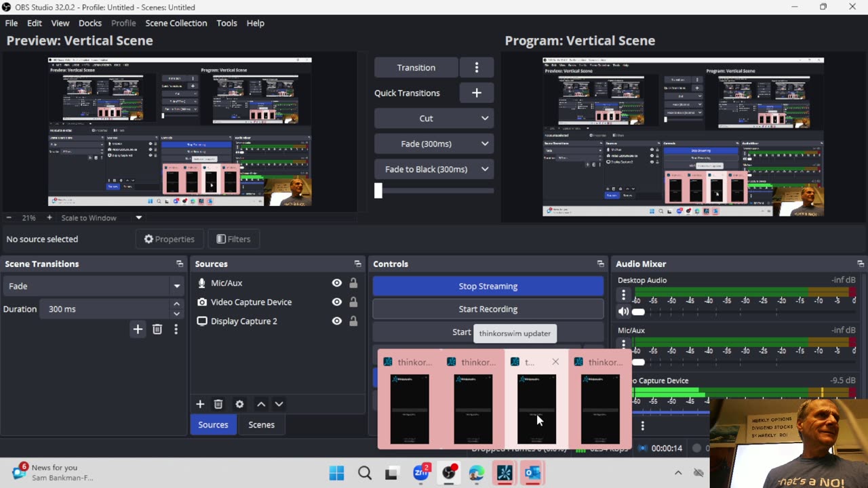The image size is (868, 488).
Task: Move source down in the list
Action: [279, 404]
